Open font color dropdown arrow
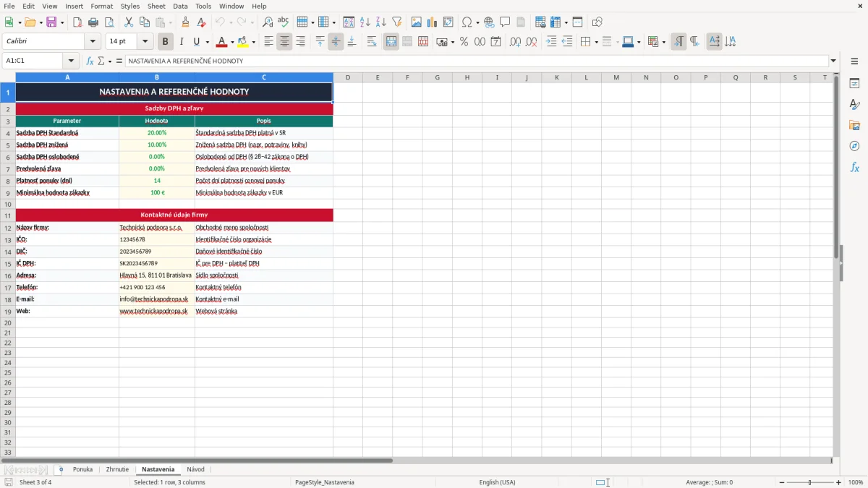Image resolution: width=868 pixels, height=488 pixels. tap(232, 42)
